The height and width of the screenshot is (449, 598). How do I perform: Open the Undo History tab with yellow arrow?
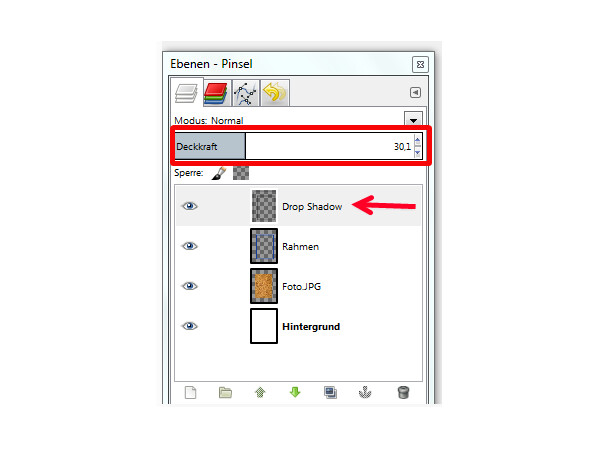[x=275, y=93]
